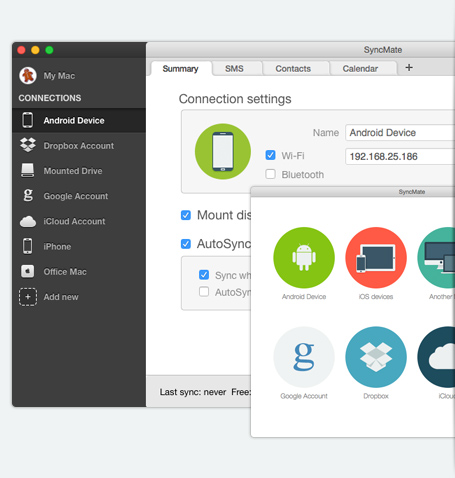Toggle the Mount disk checkbox

[186, 215]
